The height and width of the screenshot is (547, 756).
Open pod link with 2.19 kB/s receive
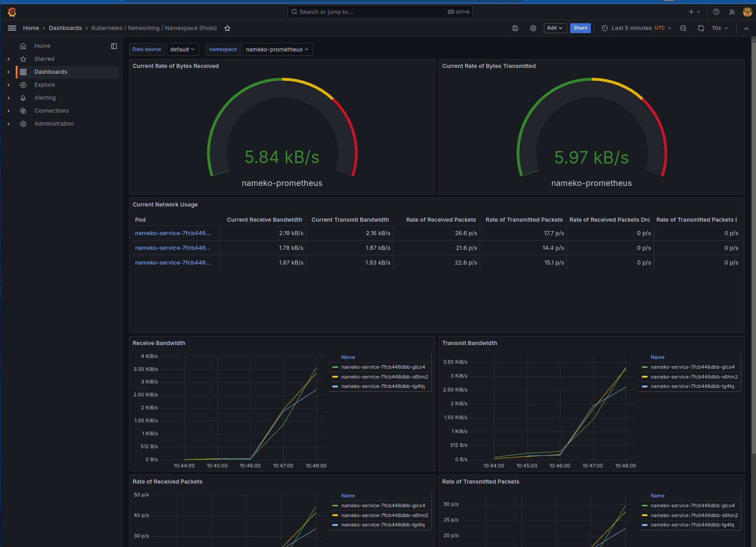173,233
